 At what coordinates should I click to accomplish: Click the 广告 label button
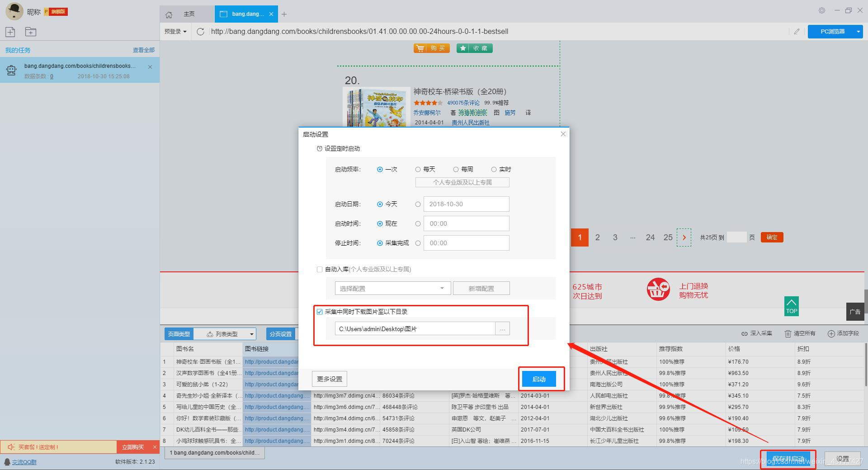click(855, 312)
